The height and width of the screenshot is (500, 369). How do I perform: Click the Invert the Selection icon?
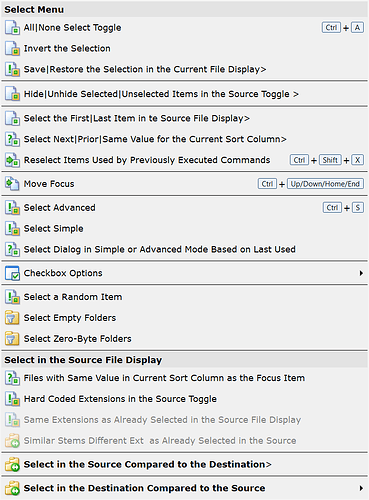click(x=12, y=48)
